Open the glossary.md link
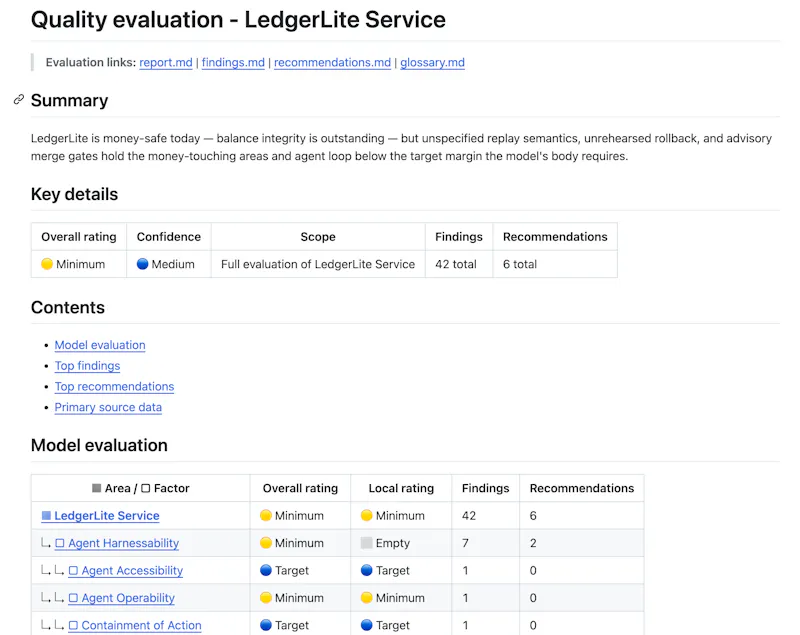This screenshot has height=635, width=800. 432,63
